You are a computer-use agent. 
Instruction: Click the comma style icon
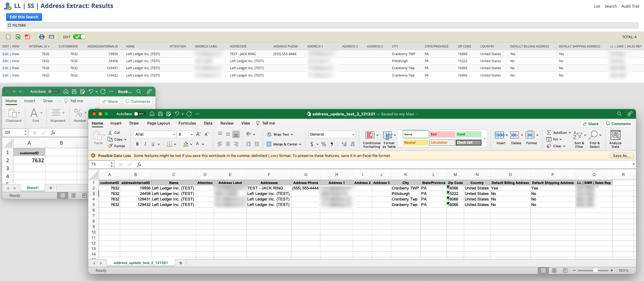[332, 144]
